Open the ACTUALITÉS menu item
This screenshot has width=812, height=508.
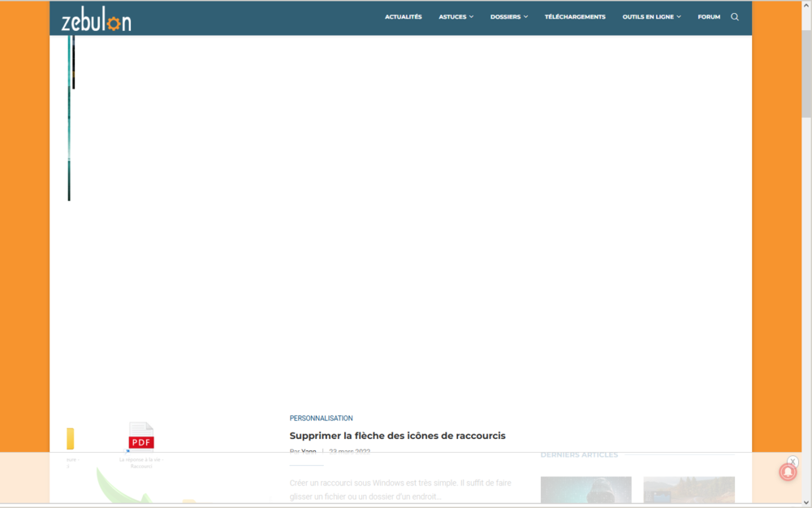[403, 16]
